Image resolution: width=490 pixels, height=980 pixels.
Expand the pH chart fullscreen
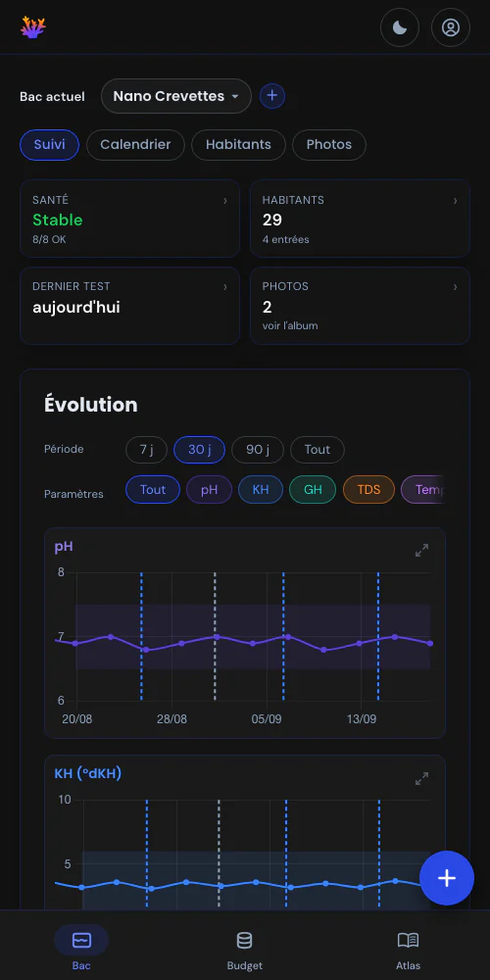(421, 551)
